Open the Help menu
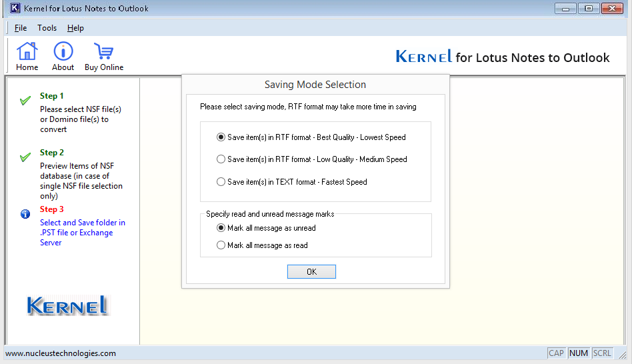Screen dimensions: 632x364 (x=75, y=28)
